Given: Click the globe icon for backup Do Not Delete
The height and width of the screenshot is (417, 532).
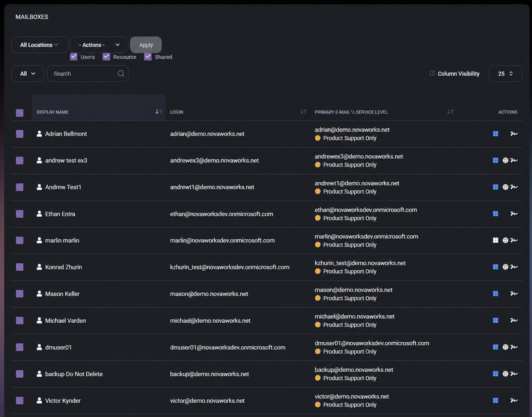Looking at the screenshot, I should 505,374.
